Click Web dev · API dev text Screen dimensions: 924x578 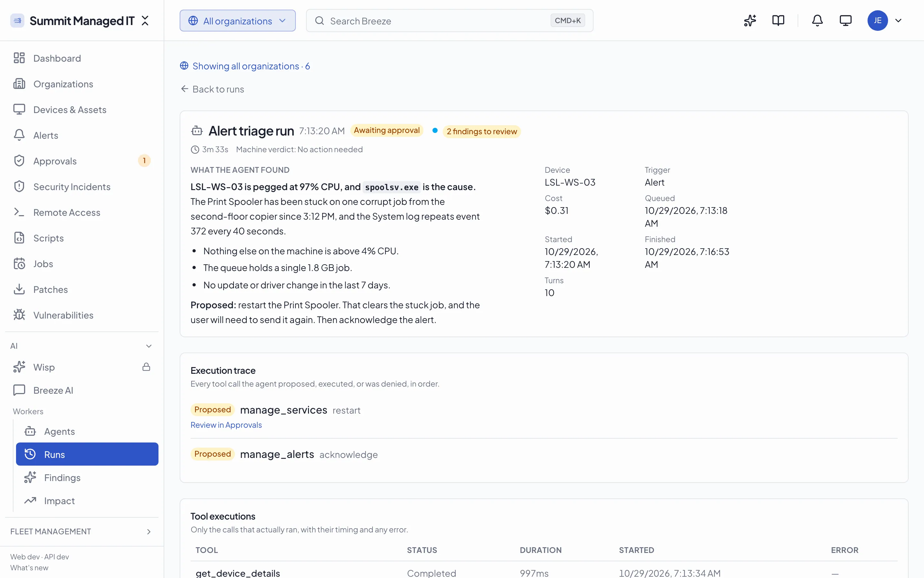tap(40, 556)
